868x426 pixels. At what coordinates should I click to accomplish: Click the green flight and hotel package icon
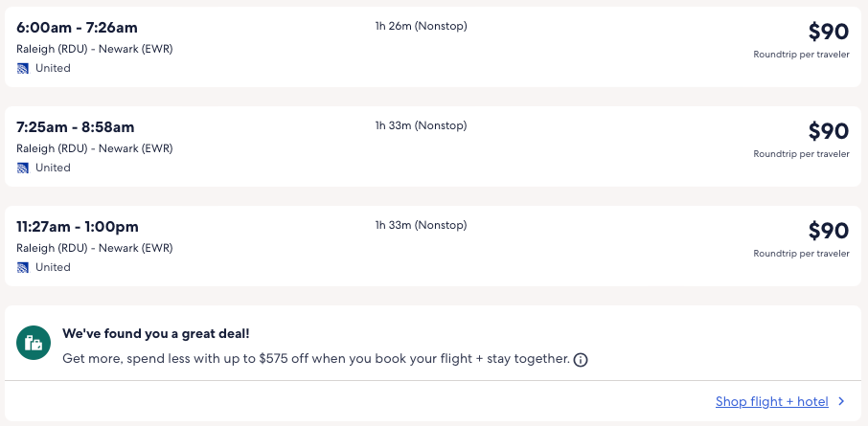coord(34,342)
